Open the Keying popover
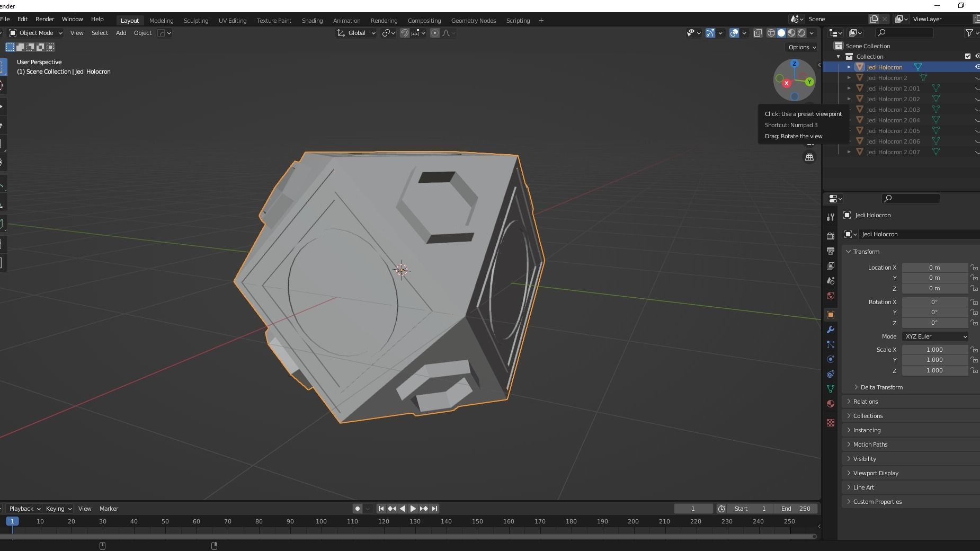The width and height of the screenshot is (980, 551). point(58,509)
